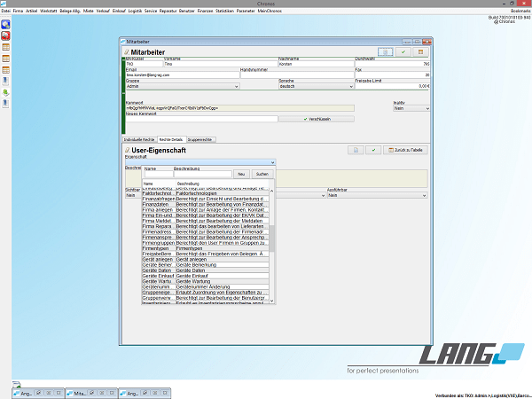Confirm User-Eigenschaft with the green checkmark
Screen dimensions: 532x399
click(373, 151)
